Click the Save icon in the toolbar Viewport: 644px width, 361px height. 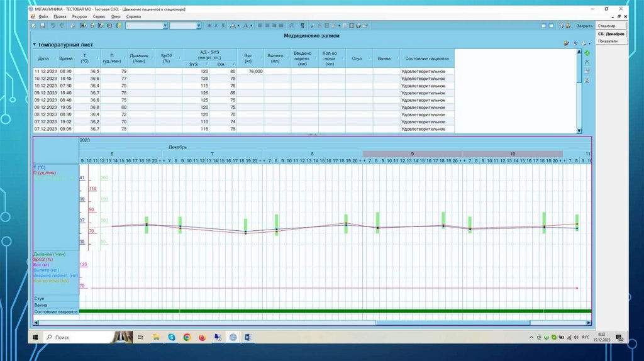coord(42,26)
